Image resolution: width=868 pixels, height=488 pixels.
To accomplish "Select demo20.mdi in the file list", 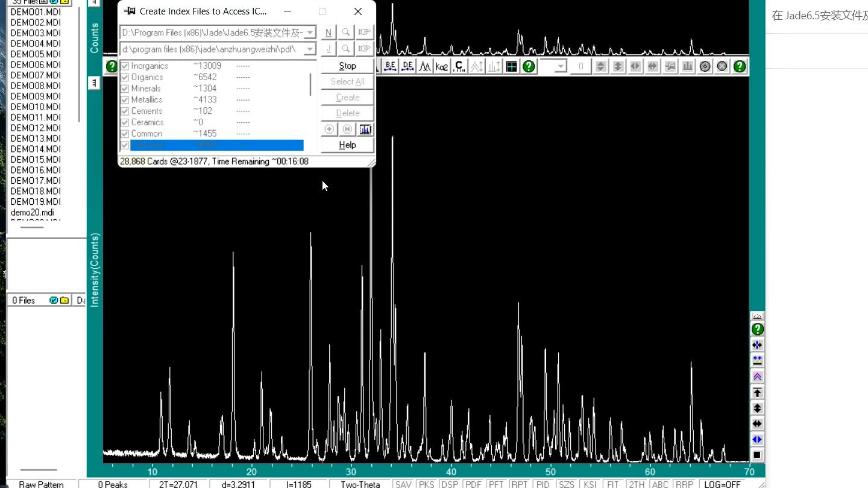I will pyautogui.click(x=32, y=212).
